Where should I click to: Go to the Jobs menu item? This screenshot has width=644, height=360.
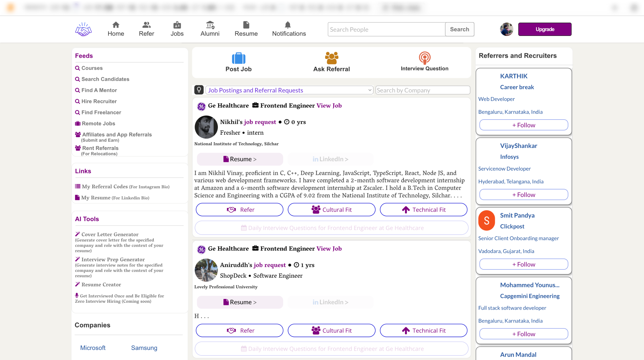click(177, 29)
